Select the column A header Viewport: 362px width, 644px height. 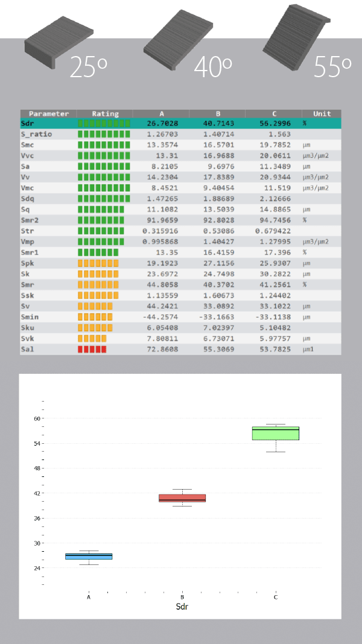pos(161,113)
